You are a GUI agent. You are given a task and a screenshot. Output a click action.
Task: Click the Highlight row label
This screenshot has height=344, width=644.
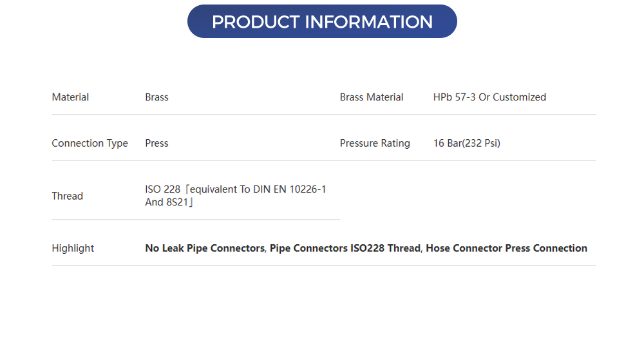tap(73, 248)
